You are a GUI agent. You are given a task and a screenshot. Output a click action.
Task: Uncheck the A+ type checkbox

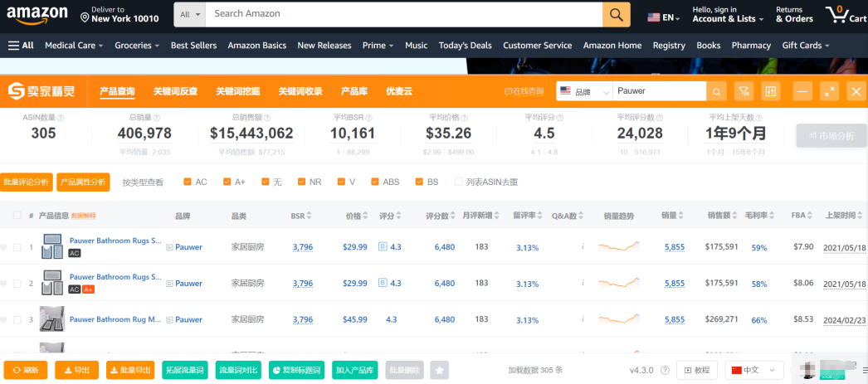pyautogui.click(x=227, y=182)
